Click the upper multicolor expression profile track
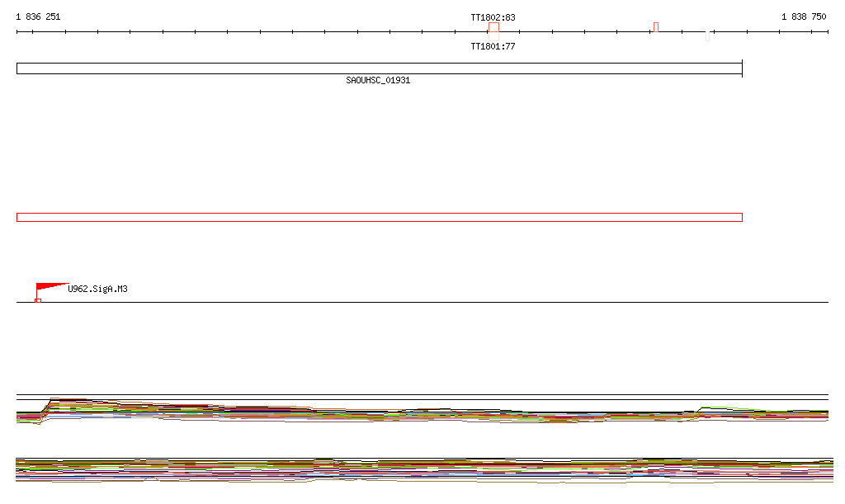This screenshot has width=845, height=504. click(x=422, y=412)
